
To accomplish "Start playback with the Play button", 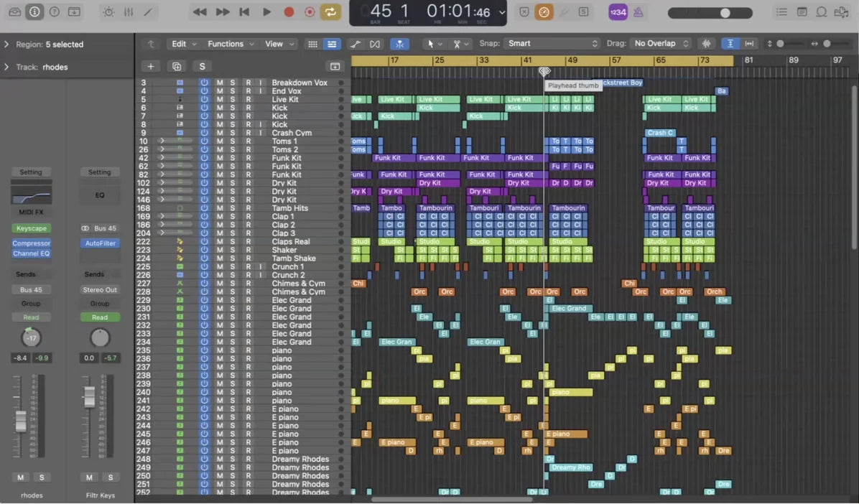I will 266,11.
